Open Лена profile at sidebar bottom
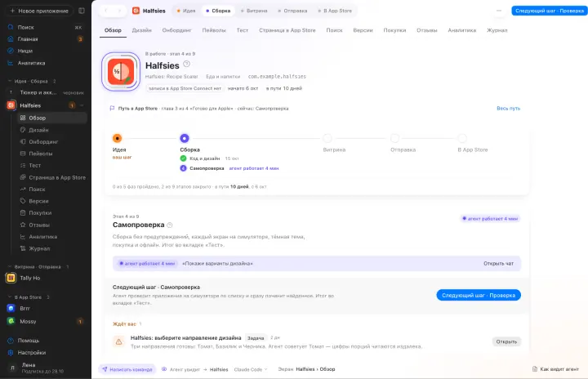The height and width of the screenshot is (379, 588). 46,368
